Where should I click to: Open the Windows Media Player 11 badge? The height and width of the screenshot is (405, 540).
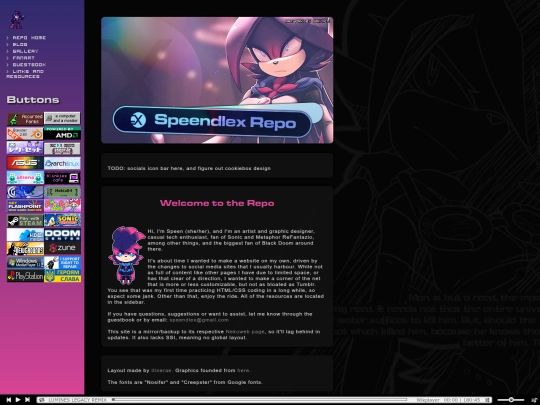click(x=25, y=262)
